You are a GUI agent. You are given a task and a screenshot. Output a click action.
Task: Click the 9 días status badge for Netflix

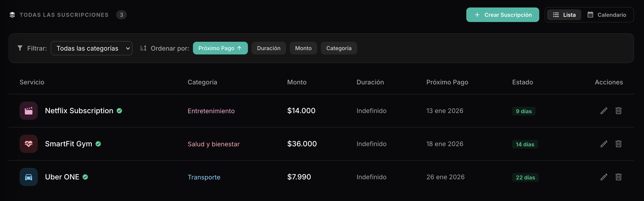523,111
